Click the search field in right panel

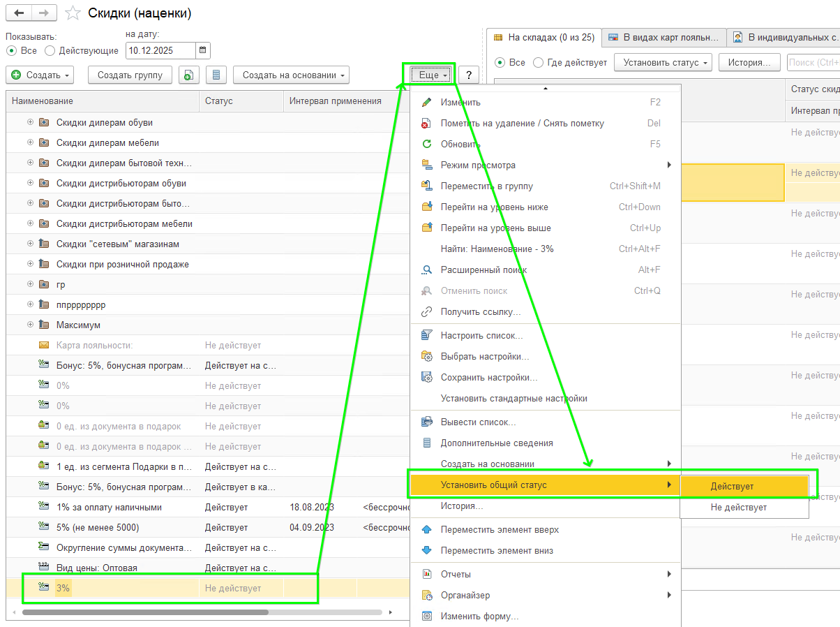(813, 63)
